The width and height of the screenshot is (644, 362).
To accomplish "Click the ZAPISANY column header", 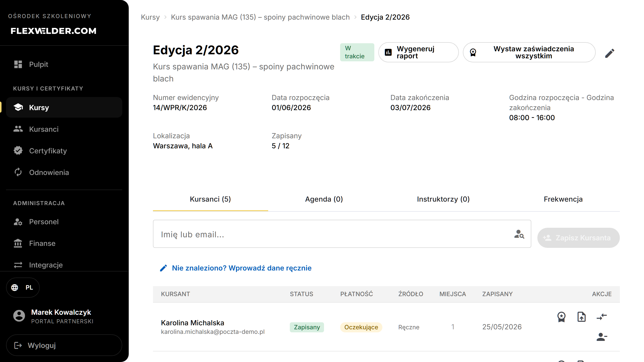I will point(497,294).
